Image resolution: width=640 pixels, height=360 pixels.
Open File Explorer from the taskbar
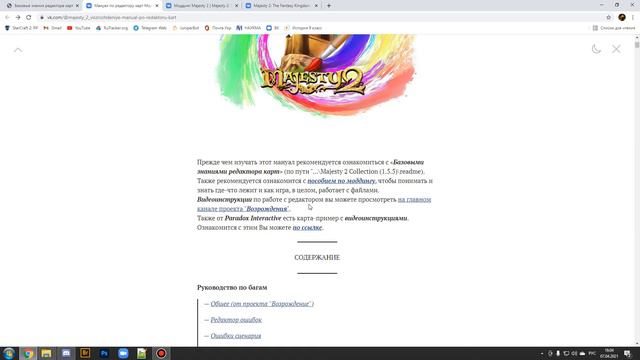click(47, 353)
